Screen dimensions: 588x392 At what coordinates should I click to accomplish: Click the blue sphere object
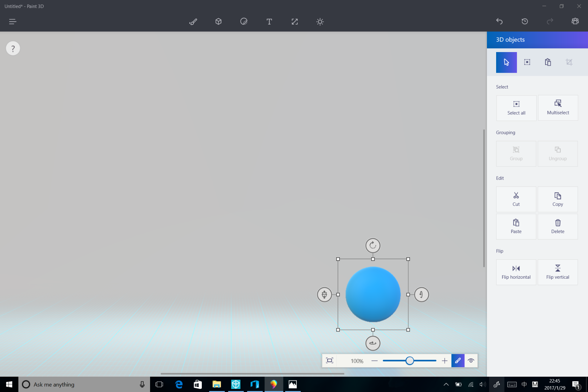(x=373, y=294)
